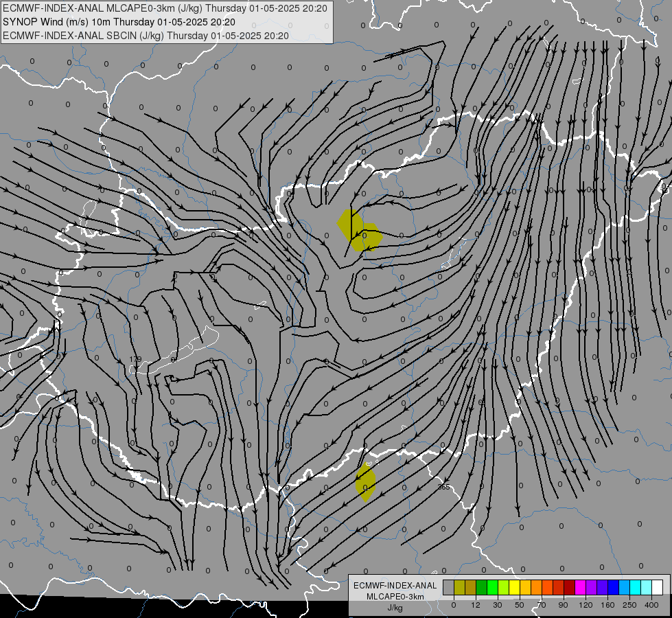The height and width of the screenshot is (618, 672).
Task: Click legend value 50
Action: point(520,605)
